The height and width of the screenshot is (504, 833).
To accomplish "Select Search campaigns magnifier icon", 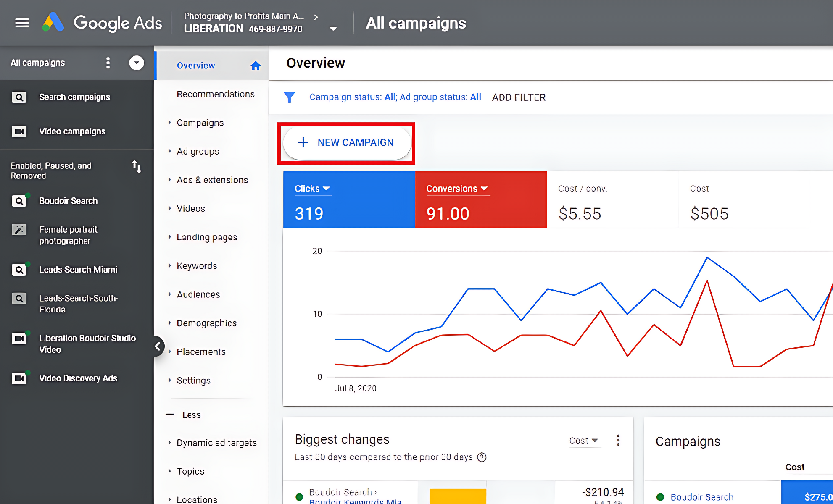I will tap(19, 97).
